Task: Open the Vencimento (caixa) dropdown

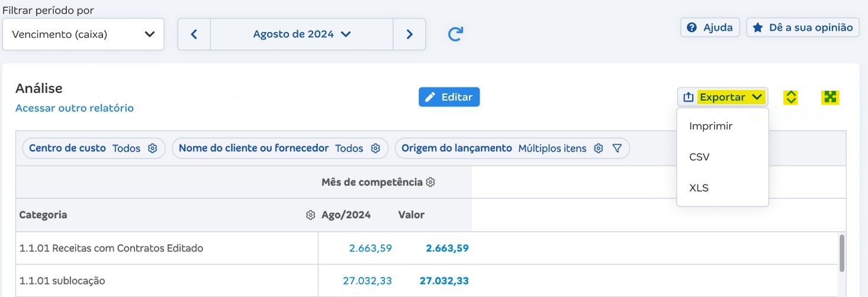Action: (x=83, y=34)
